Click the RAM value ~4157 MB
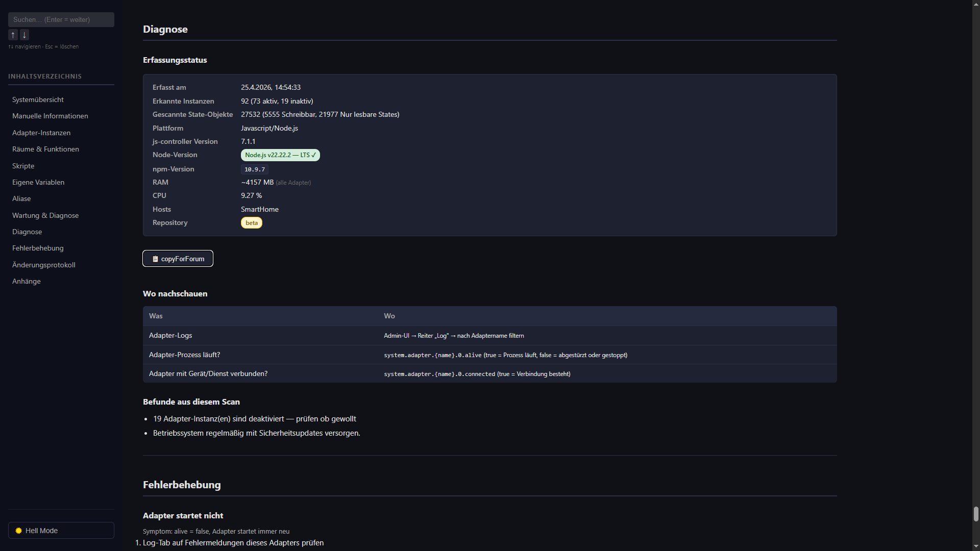 257,182
